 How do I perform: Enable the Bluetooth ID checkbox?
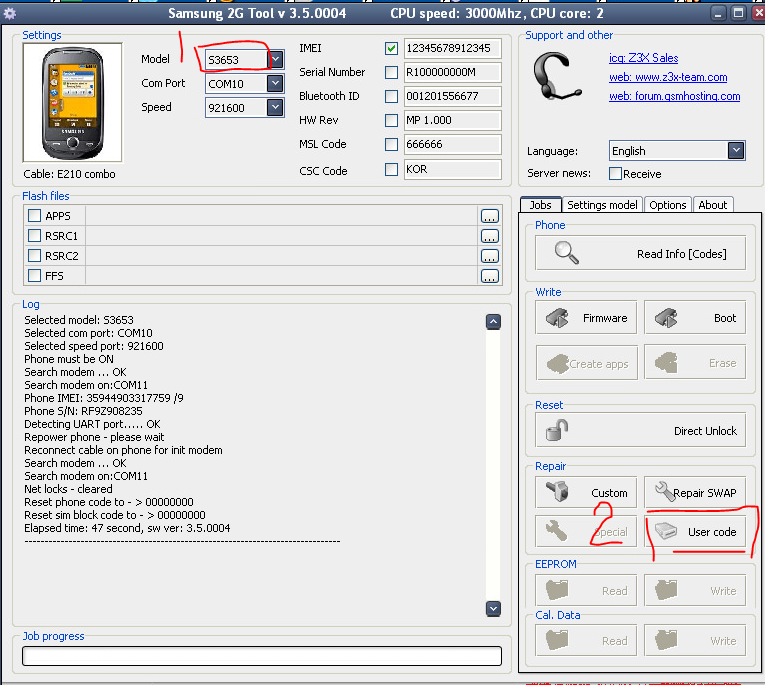tap(391, 96)
